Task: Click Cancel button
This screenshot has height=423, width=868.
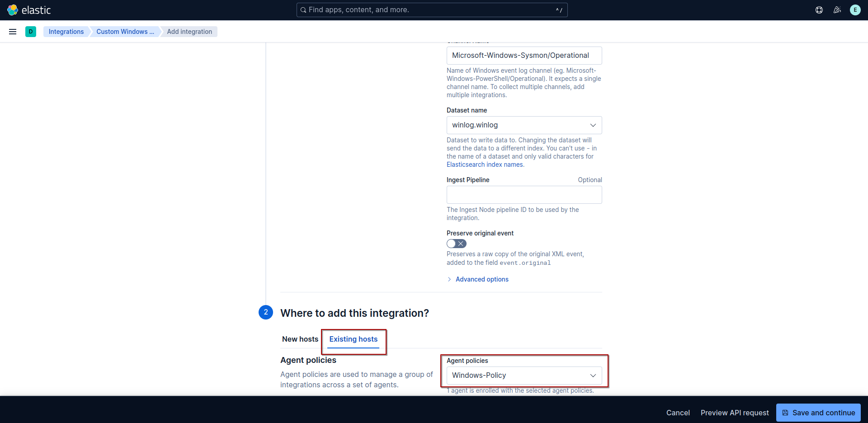Action: 678,413
